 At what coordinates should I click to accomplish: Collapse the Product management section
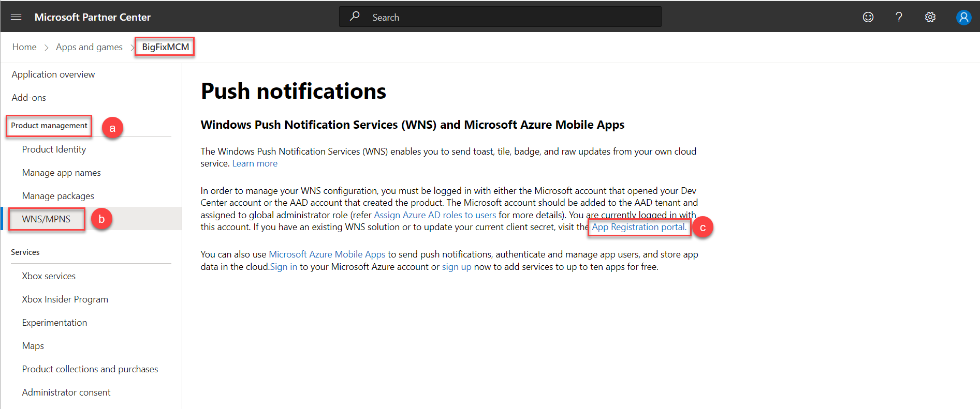(x=49, y=126)
